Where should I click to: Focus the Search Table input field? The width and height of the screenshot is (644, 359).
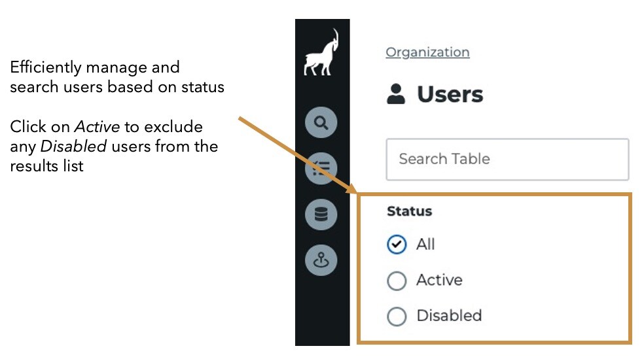click(x=507, y=159)
